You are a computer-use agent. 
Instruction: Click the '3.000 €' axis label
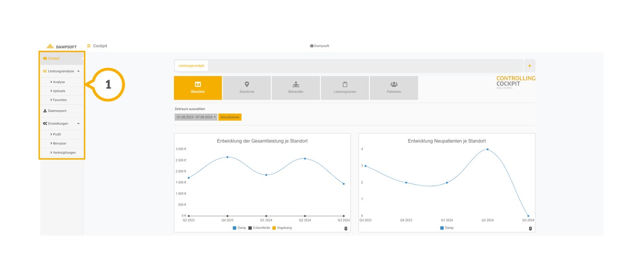(x=181, y=149)
